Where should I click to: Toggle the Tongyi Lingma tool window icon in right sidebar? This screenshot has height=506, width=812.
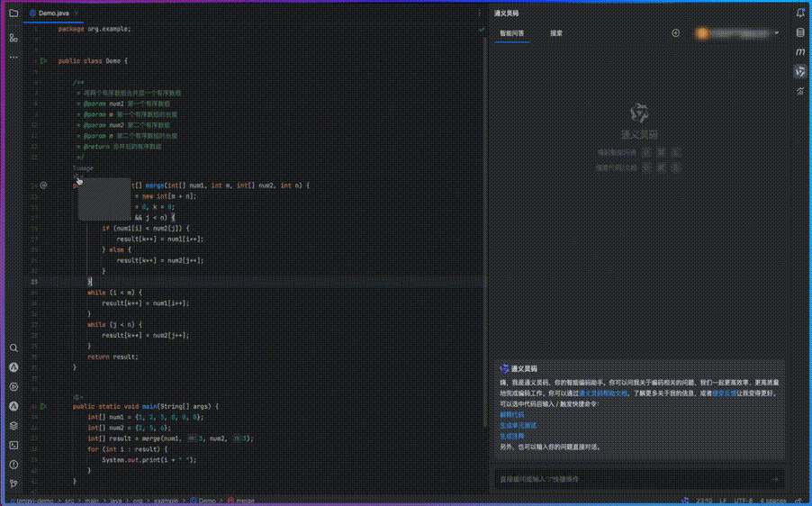800,71
